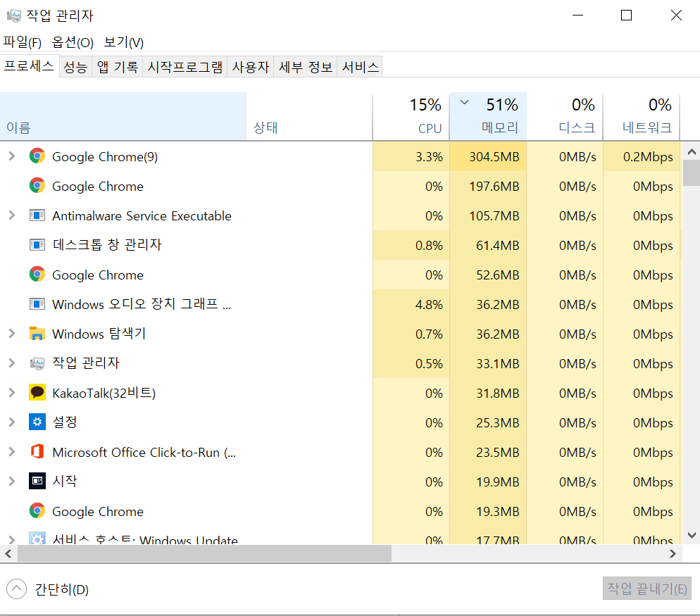Click the horizontal scrollbar thumb
Viewport: 700px width, 616px height.
point(204,553)
